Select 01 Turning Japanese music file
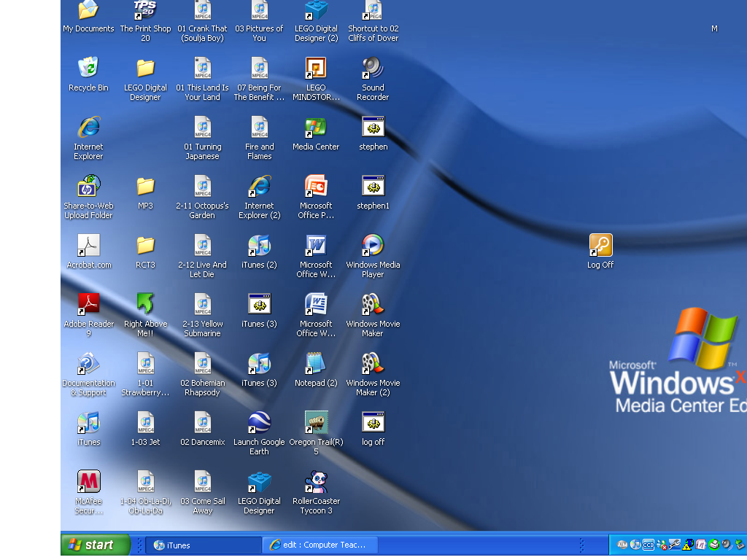Viewport: 747px width, 560px height. (x=203, y=138)
